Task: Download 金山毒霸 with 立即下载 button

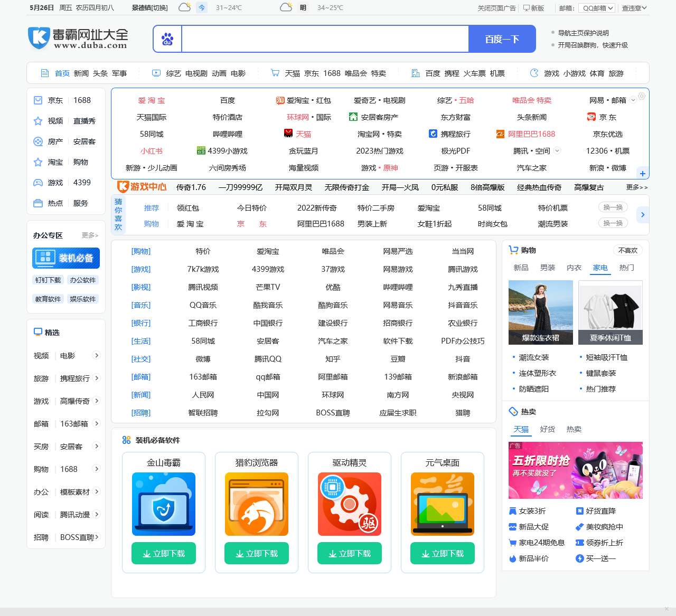Action: coord(164,553)
